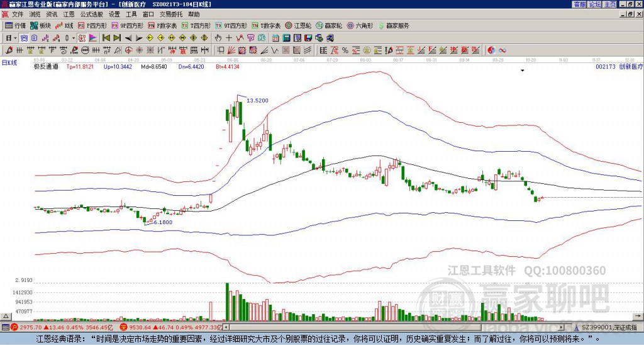Open the 浏览 menu
The height and width of the screenshot is (345, 644).
35,14
